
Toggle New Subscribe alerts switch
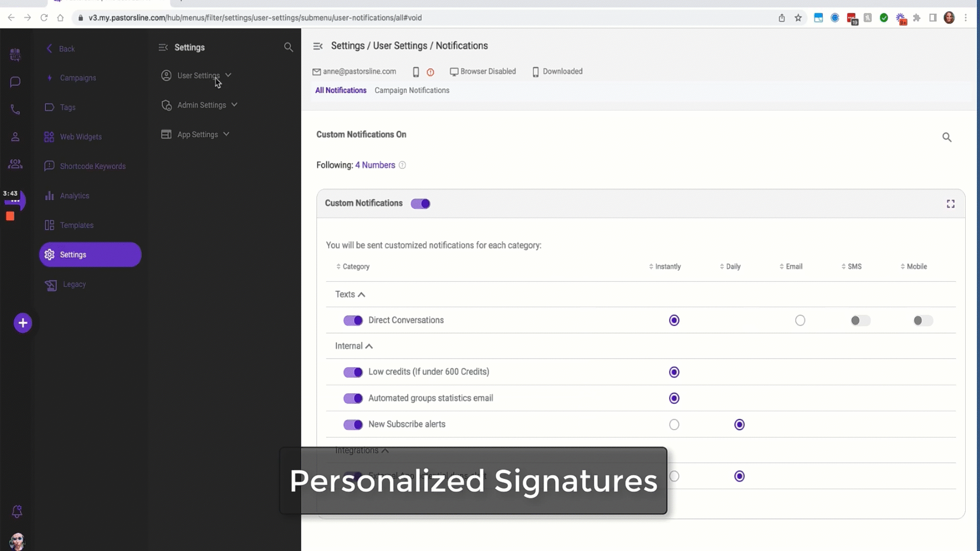[x=353, y=424]
